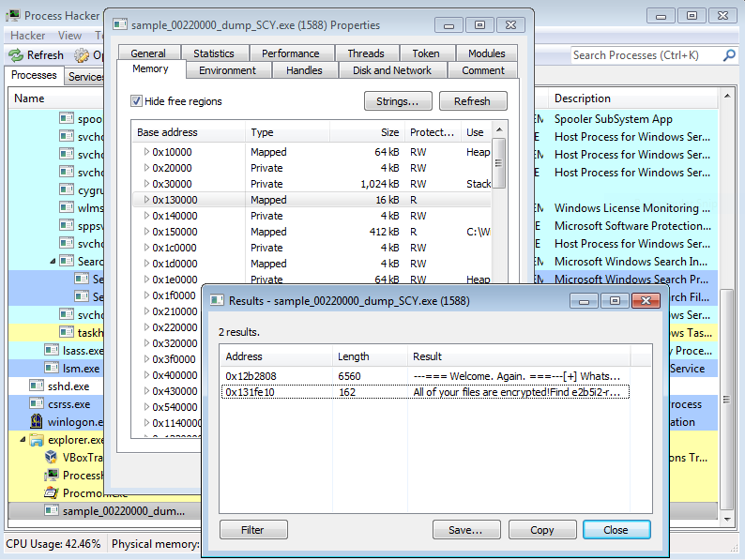The image size is (745, 560).
Task: Click the Options gear icon in toolbar
Action: point(82,55)
